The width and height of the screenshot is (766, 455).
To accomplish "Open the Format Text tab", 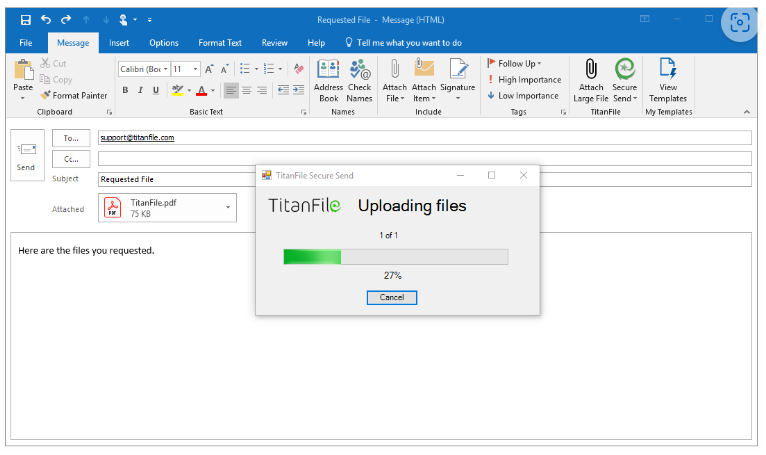I will 220,43.
